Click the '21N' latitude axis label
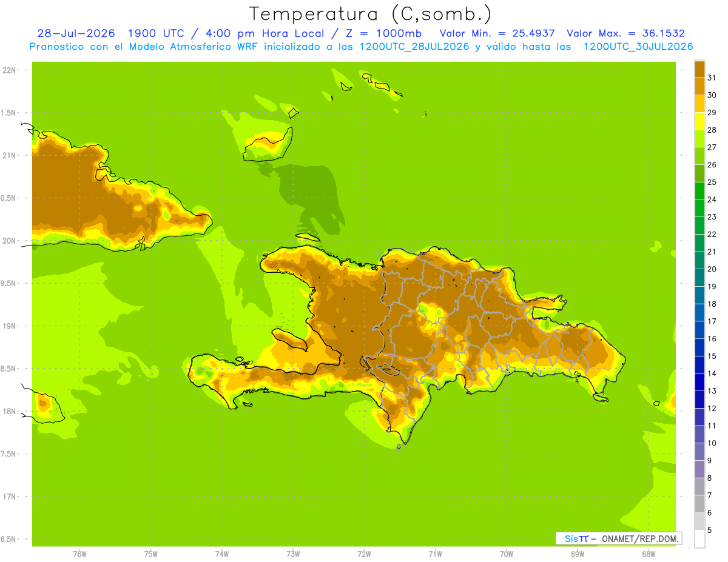The image size is (728, 562). point(9,155)
